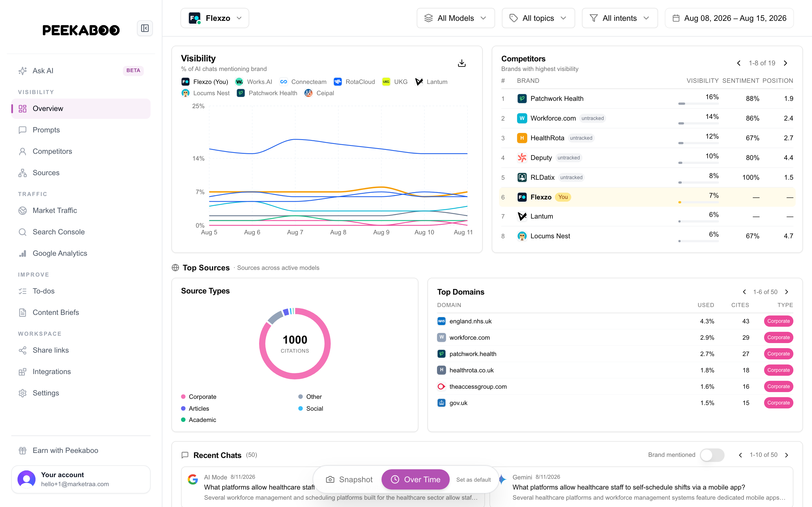812x507 pixels.
Task: Click the Corporate legend color dot
Action: click(x=183, y=397)
